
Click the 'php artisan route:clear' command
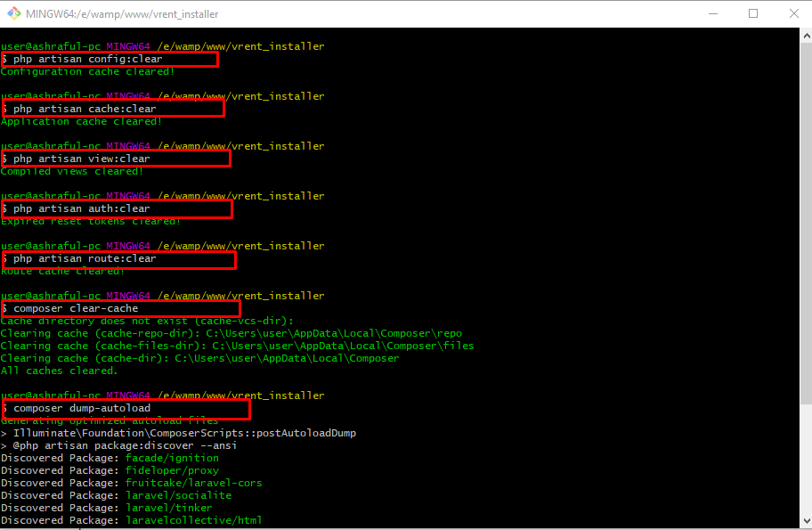point(85,258)
